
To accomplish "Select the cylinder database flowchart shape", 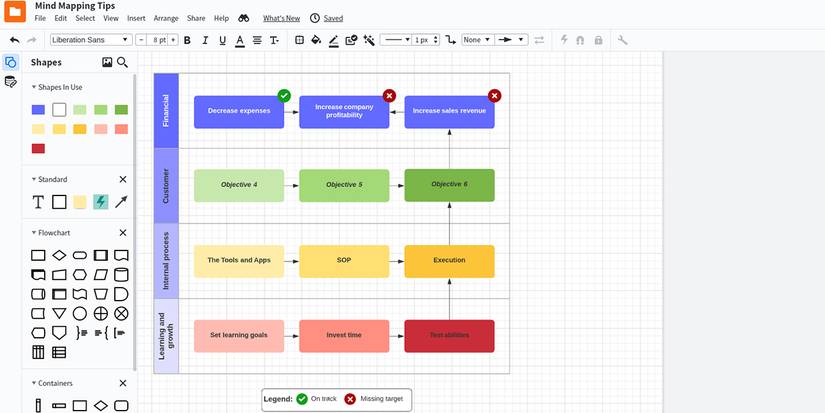I will point(121,275).
